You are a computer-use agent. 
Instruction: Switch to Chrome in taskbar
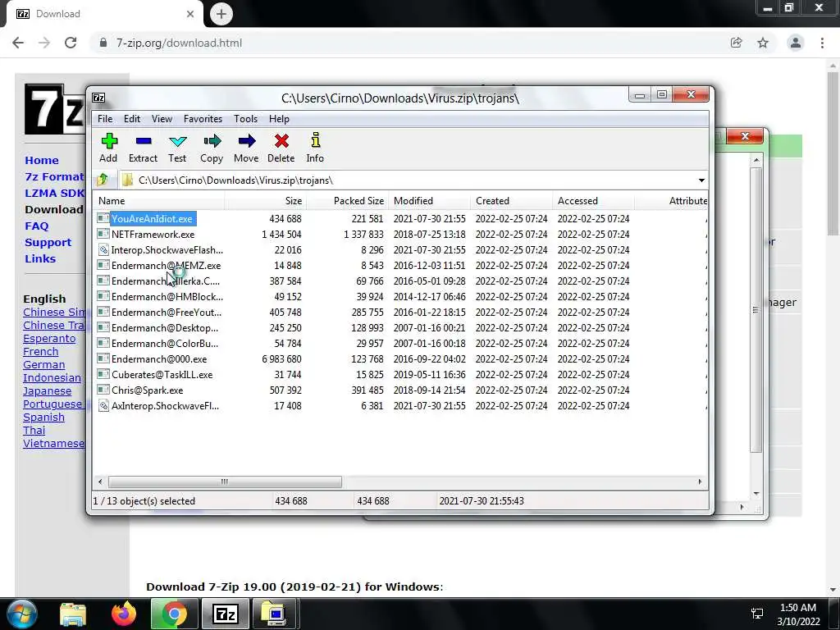tap(175, 614)
